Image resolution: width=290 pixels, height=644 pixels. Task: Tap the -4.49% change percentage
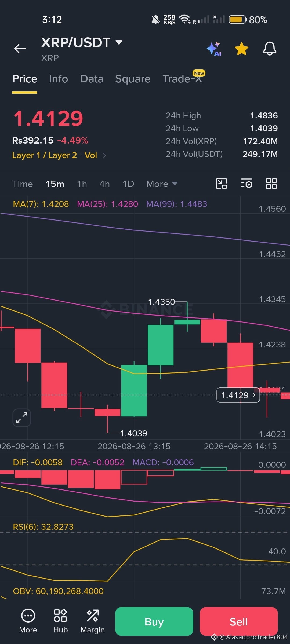(73, 140)
